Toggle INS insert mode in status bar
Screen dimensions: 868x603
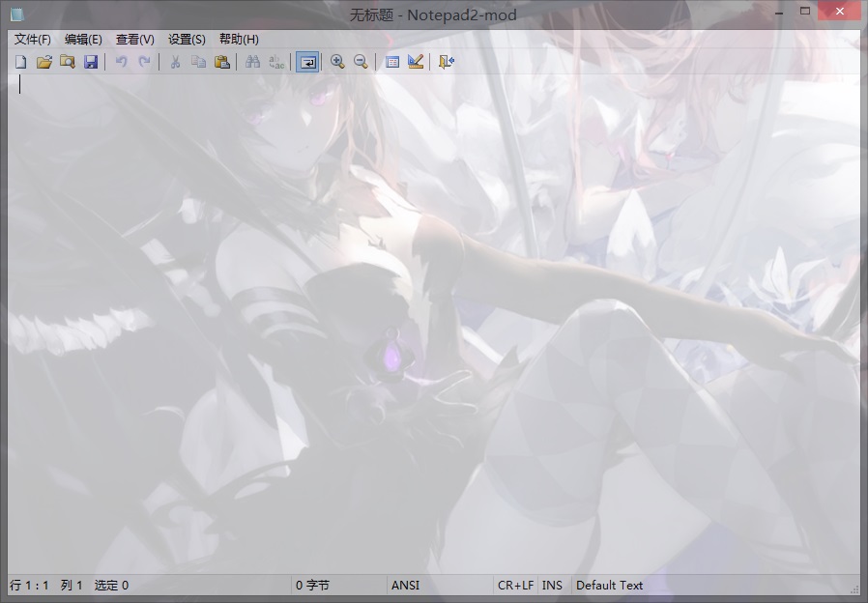tap(552, 586)
